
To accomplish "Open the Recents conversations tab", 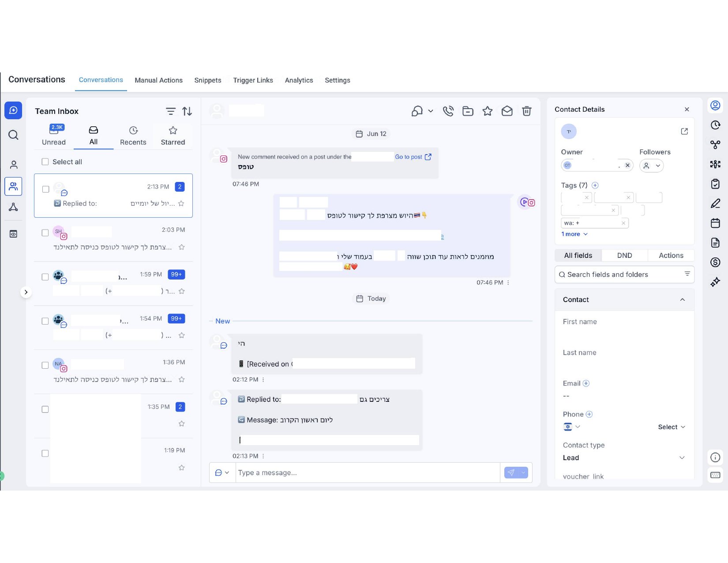I will pyautogui.click(x=133, y=136).
